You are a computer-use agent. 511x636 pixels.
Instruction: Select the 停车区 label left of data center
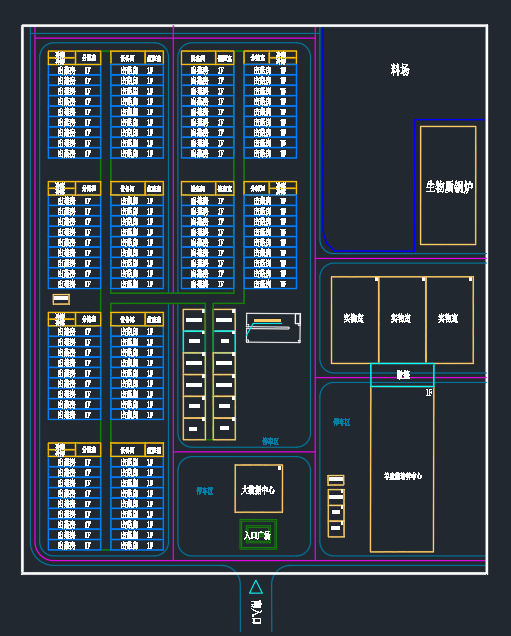[205, 491]
